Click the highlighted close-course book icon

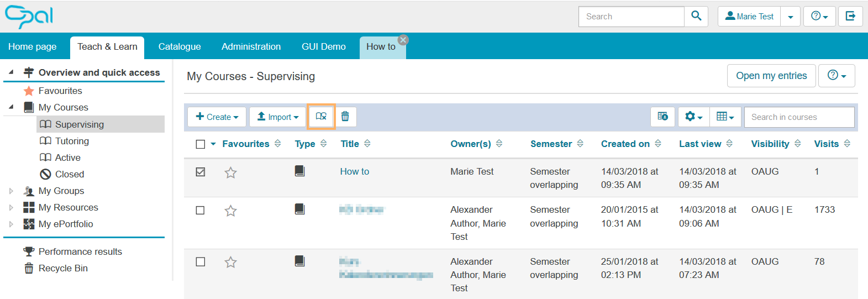pyautogui.click(x=321, y=117)
